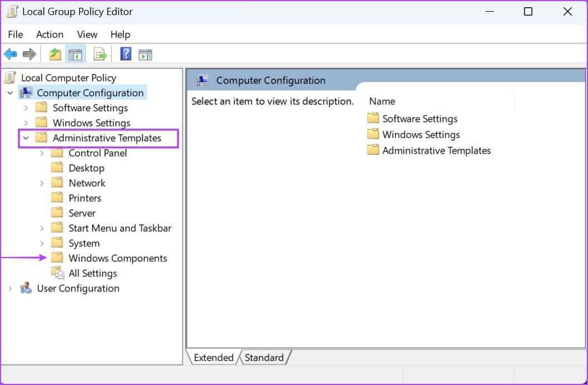Expand Software Settings in the tree

coord(26,108)
